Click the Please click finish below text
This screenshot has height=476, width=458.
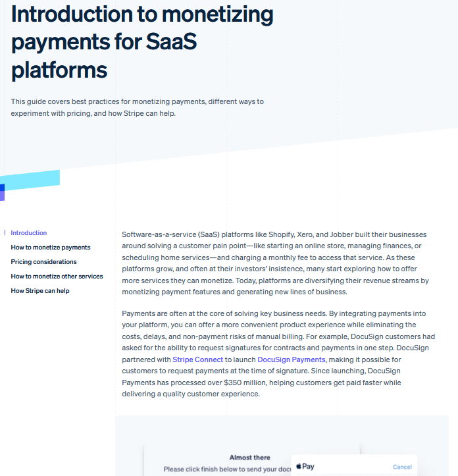[224, 469]
